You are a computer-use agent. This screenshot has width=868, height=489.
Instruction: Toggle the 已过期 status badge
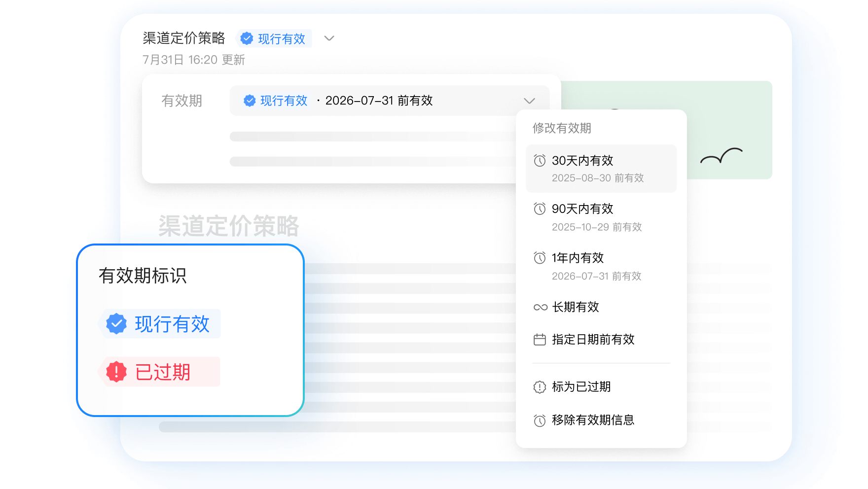(x=159, y=371)
